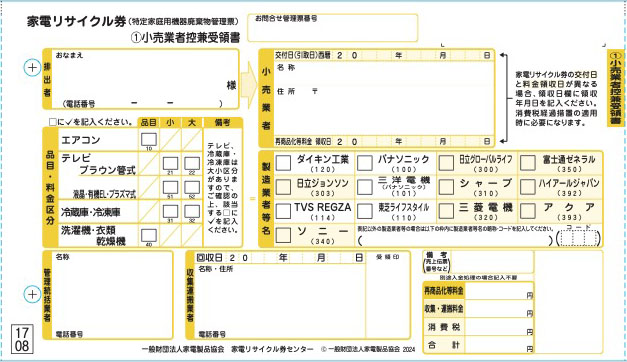Tick the 三洋電機 (101) box
Image resolution: width=627 pixels, height=362 pixels.
[x=365, y=187]
